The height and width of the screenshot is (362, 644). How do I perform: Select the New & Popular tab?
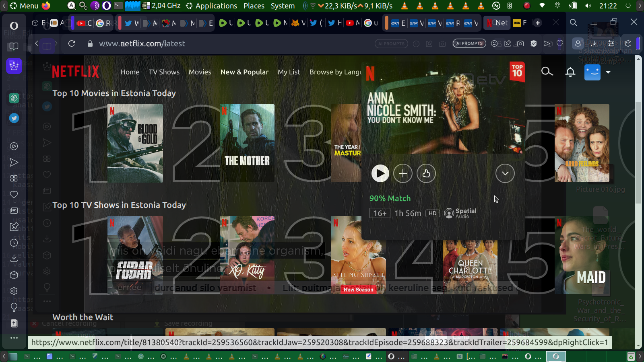[x=244, y=72]
